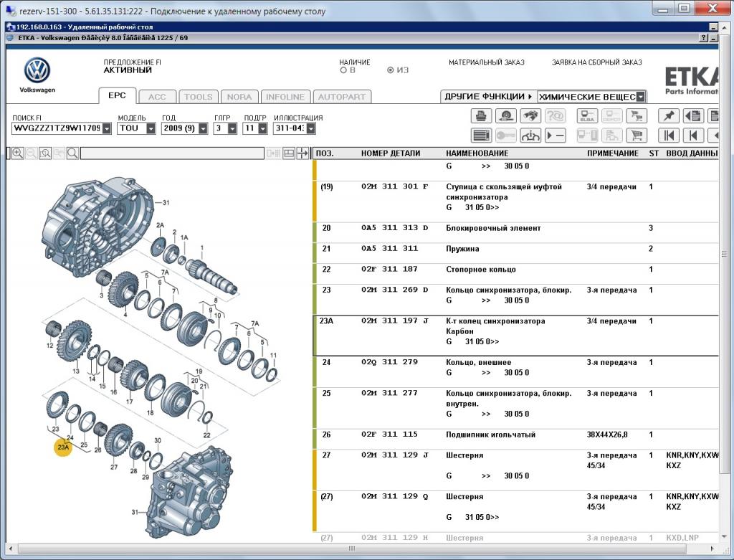Switch to the TOOLS tab
Screen dimensions: 734x560
(198, 97)
